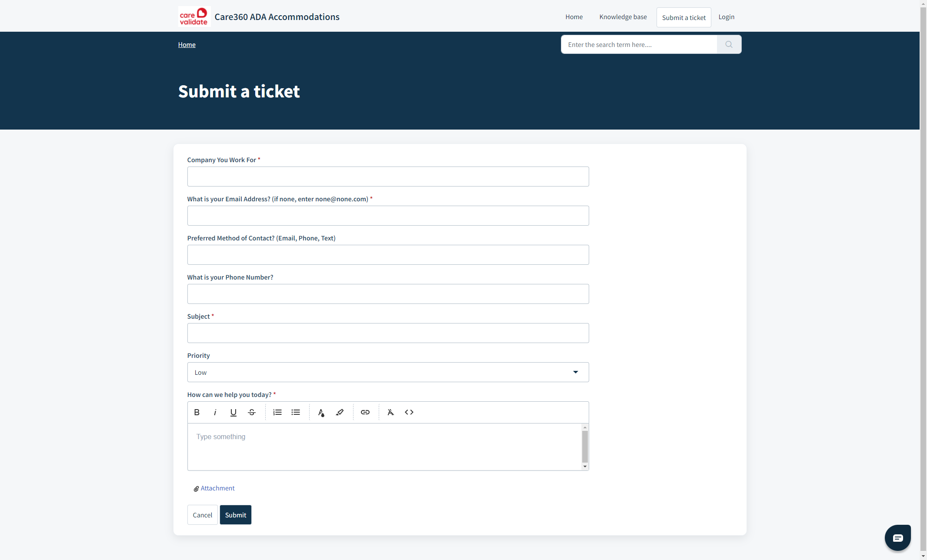Click the search magnifier button
Image resolution: width=927 pixels, height=560 pixels.
[x=729, y=44]
